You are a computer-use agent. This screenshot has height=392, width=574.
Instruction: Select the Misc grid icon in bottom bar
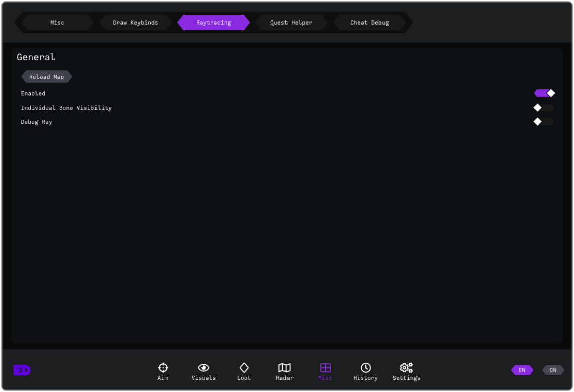(325, 372)
